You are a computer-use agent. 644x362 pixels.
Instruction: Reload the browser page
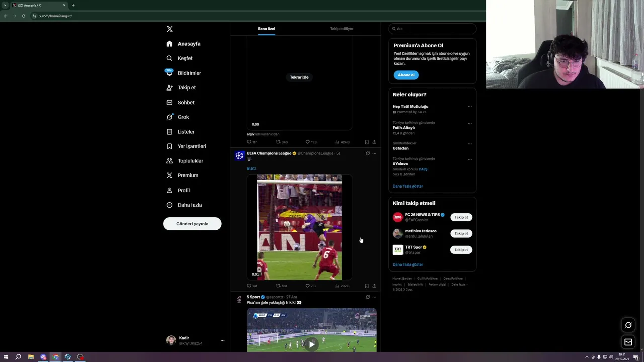[23, 16]
